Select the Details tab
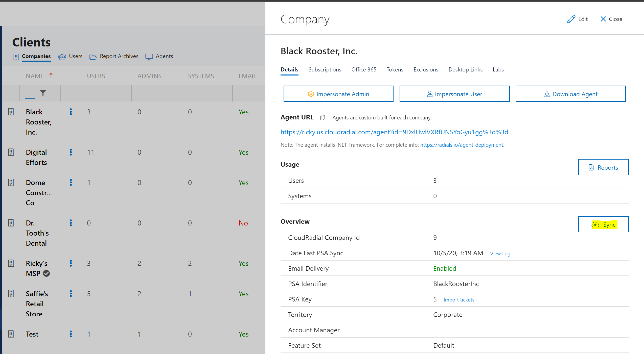The width and height of the screenshot is (644, 354). point(289,70)
